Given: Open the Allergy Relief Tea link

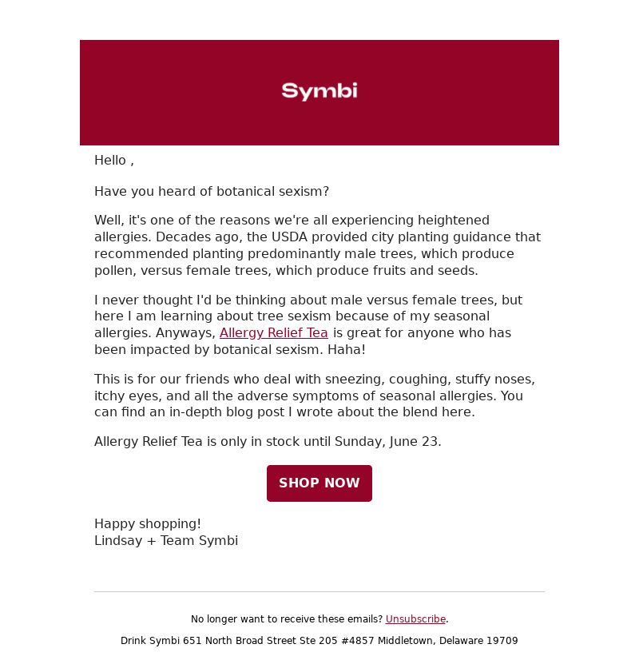Looking at the screenshot, I should [274, 333].
